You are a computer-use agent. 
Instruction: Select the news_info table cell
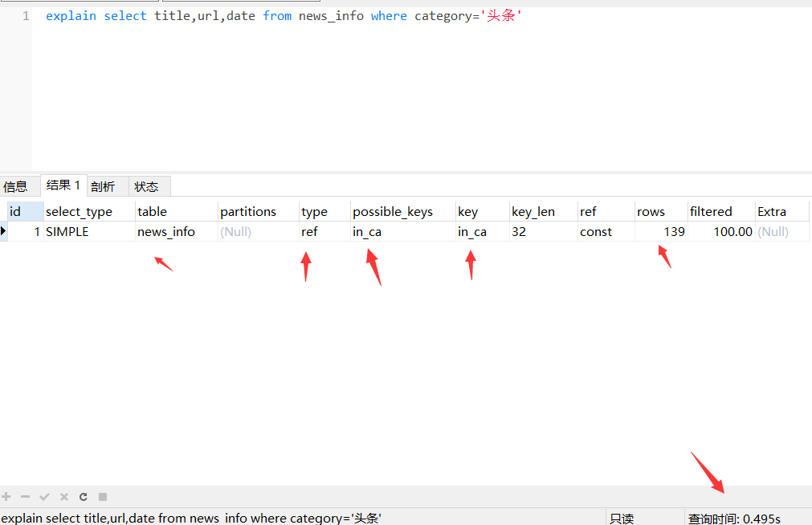coord(177,231)
